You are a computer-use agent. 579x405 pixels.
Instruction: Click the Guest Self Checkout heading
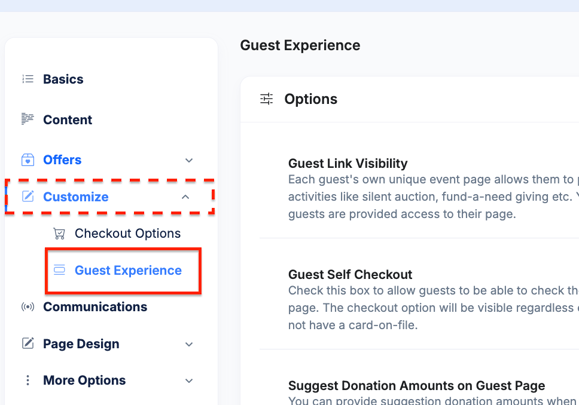(350, 274)
